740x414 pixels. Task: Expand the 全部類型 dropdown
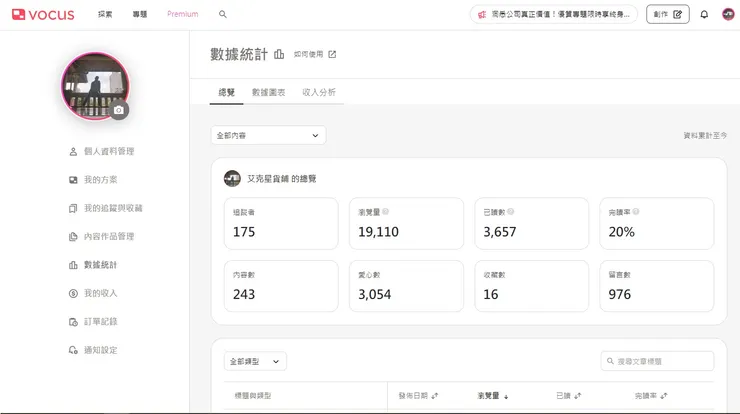[x=255, y=361]
